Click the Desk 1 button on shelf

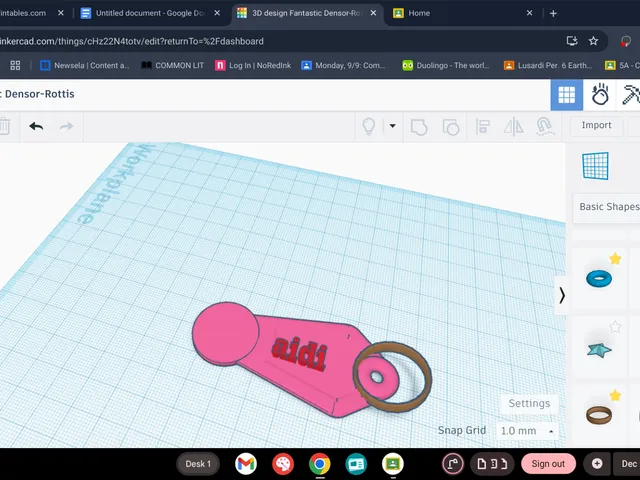(x=198, y=464)
